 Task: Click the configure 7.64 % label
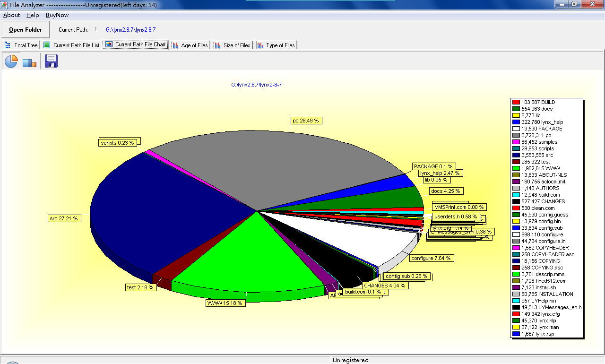[431, 258]
